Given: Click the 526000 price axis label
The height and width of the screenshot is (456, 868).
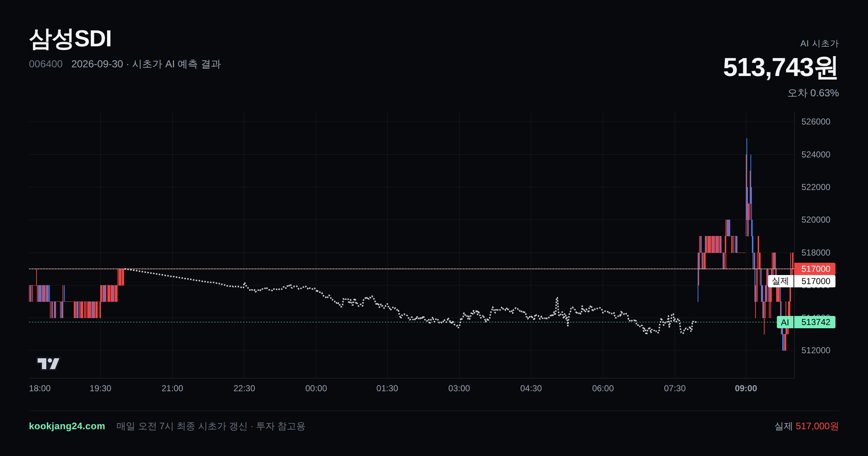Looking at the screenshot, I should [816, 122].
